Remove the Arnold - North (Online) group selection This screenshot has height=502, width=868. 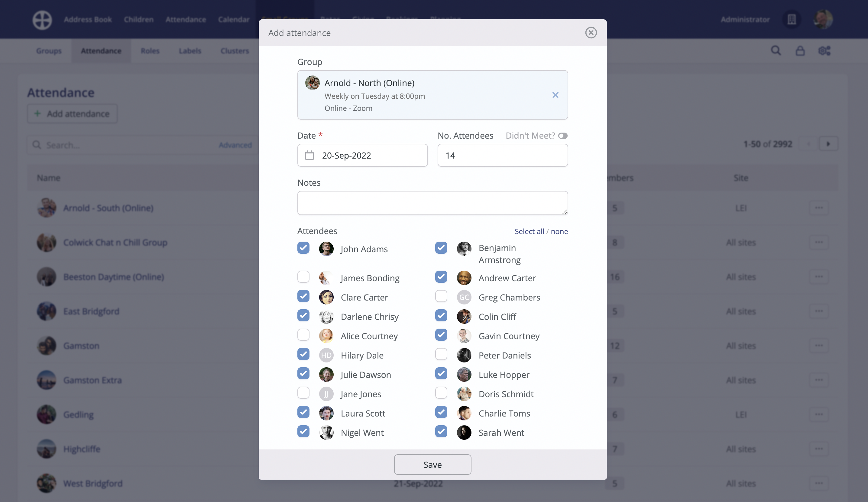coord(555,95)
